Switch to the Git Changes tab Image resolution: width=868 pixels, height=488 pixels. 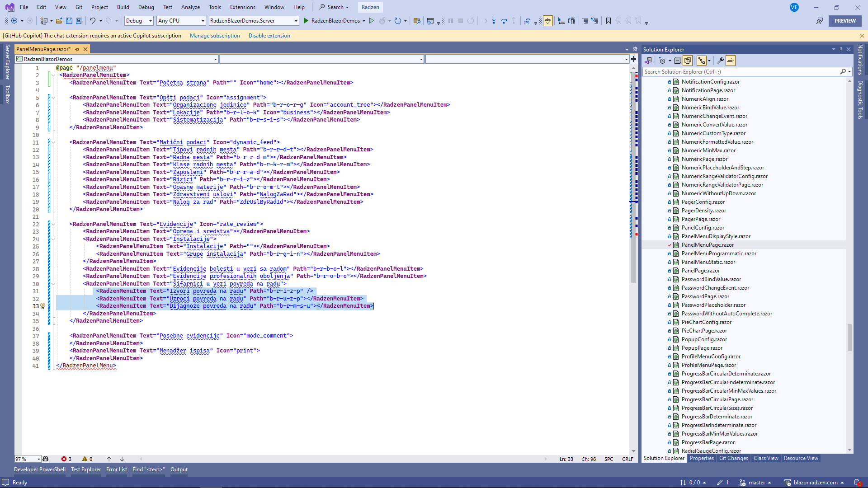pyautogui.click(x=733, y=458)
